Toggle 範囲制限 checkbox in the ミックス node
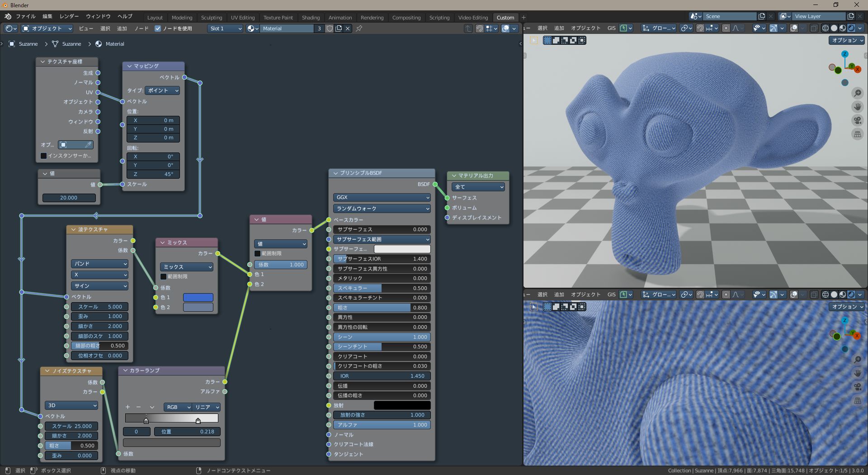This screenshot has height=475, width=868. pyautogui.click(x=163, y=276)
